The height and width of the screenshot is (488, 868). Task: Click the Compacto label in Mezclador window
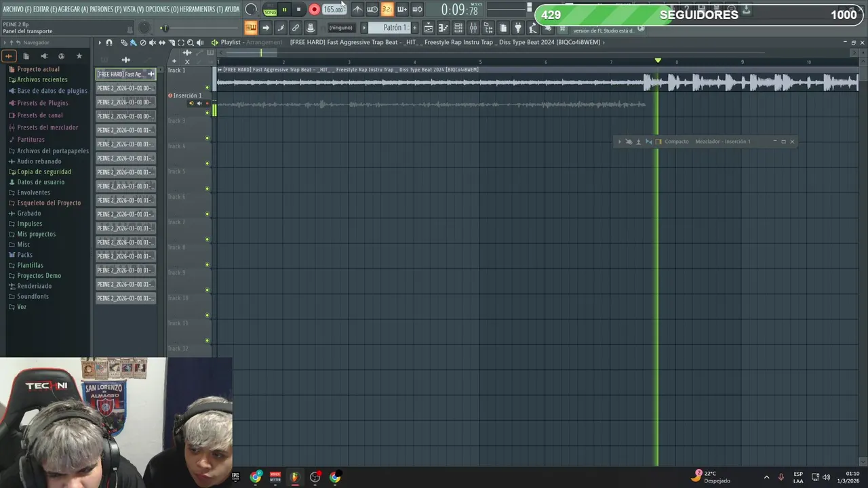(x=677, y=142)
